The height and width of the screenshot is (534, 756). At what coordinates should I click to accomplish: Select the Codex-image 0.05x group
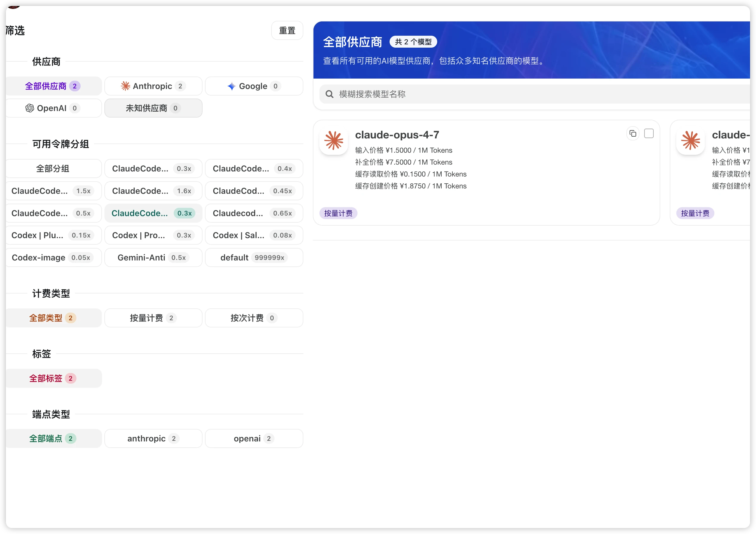click(x=54, y=257)
